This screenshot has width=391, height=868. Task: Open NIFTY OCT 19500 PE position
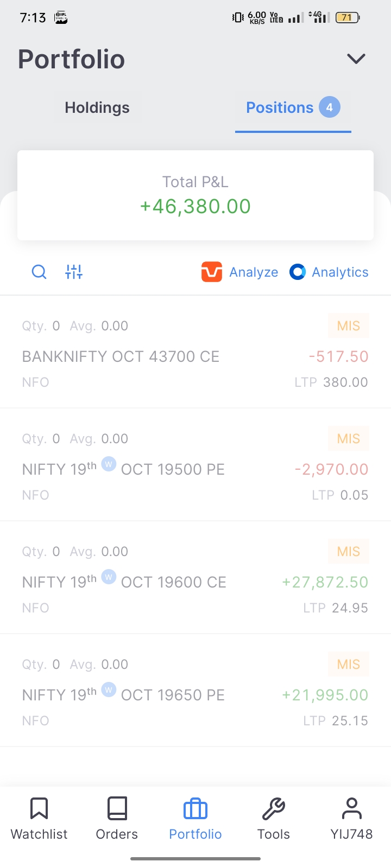point(124,469)
